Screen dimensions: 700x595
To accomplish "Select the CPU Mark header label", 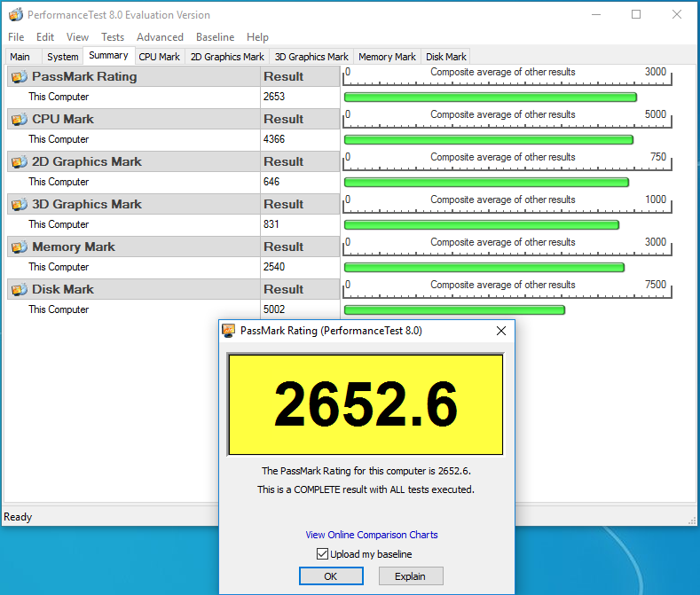I will pyautogui.click(x=63, y=119).
